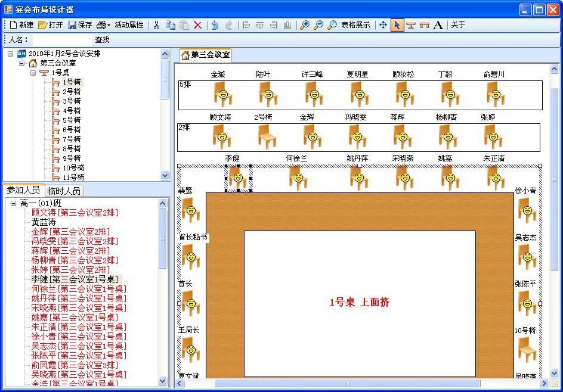Select the text tool letter A icon
The height and width of the screenshot is (392, 563).
pos(438,25)
